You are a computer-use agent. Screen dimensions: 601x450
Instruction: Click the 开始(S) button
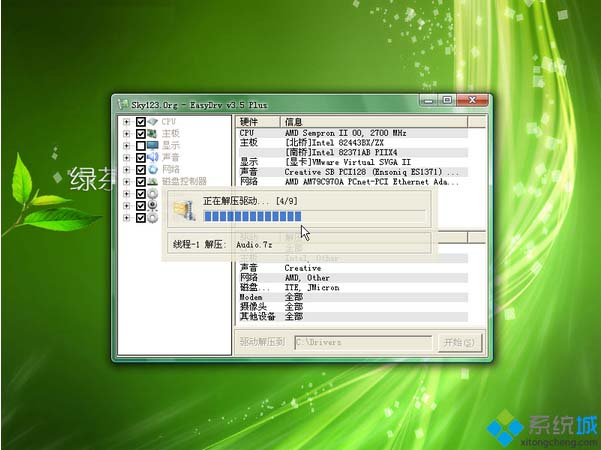click(460, 342)
